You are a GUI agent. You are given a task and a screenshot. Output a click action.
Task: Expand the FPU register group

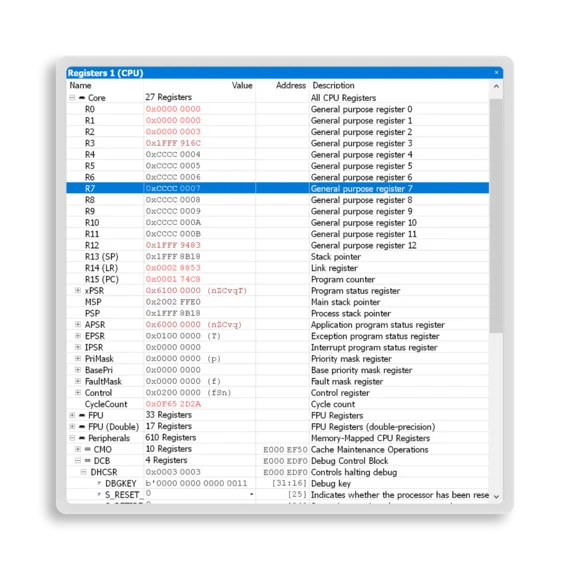72,415
